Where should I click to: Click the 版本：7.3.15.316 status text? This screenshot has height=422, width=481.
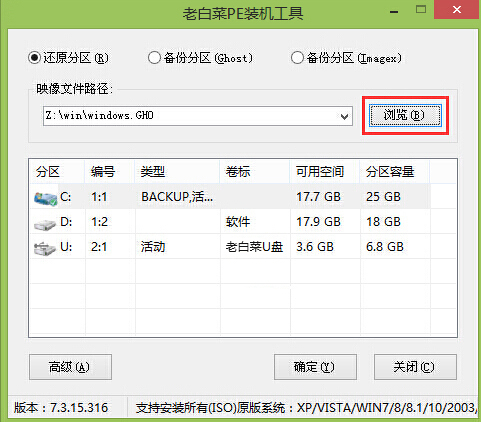coord(61,408)
